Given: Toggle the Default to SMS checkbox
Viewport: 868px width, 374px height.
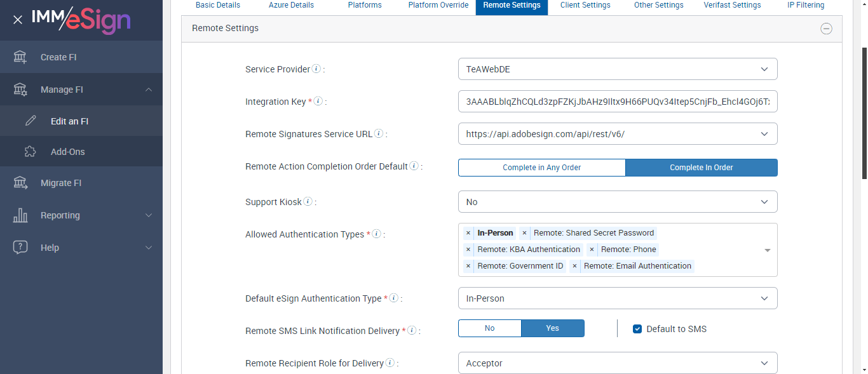Looking at the screenshot, I should pos(637,329).
